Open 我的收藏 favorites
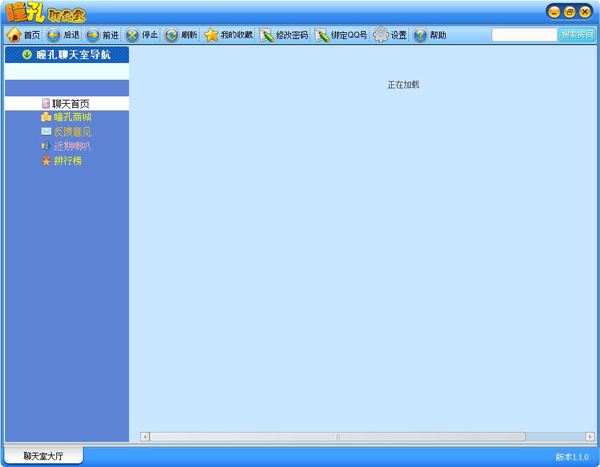This screenshot has width=600, height=467. 229,35
